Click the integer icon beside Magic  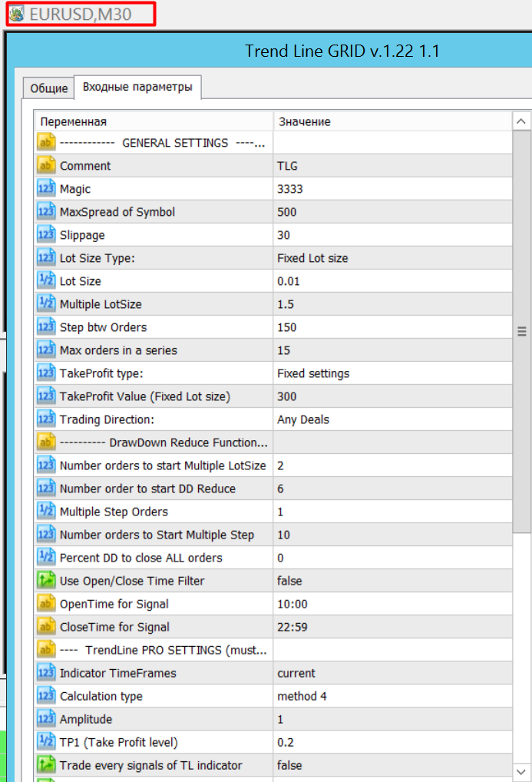pyautogui.click(x=46, y=188)
